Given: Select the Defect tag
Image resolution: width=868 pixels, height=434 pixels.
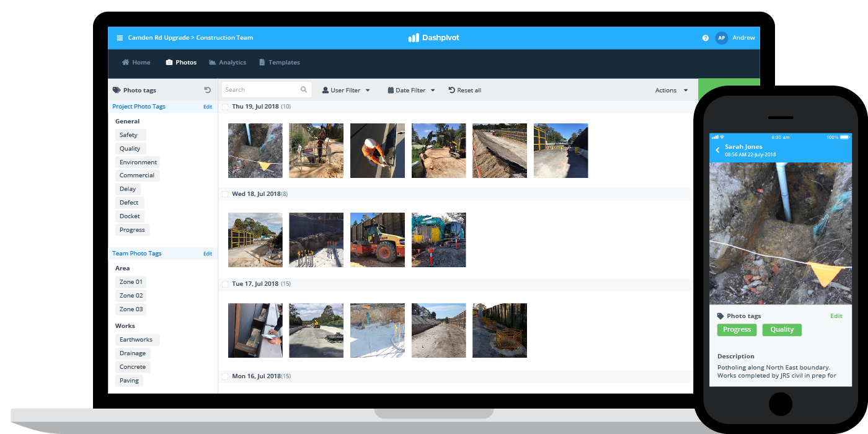Looking at the screenshot, I should (130, 203).
